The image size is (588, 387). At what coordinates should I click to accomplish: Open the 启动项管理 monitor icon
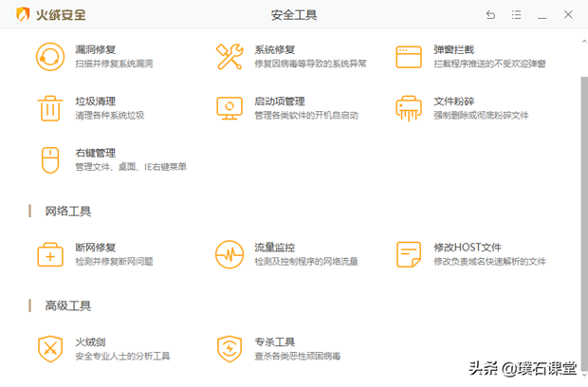pos(230,108)
